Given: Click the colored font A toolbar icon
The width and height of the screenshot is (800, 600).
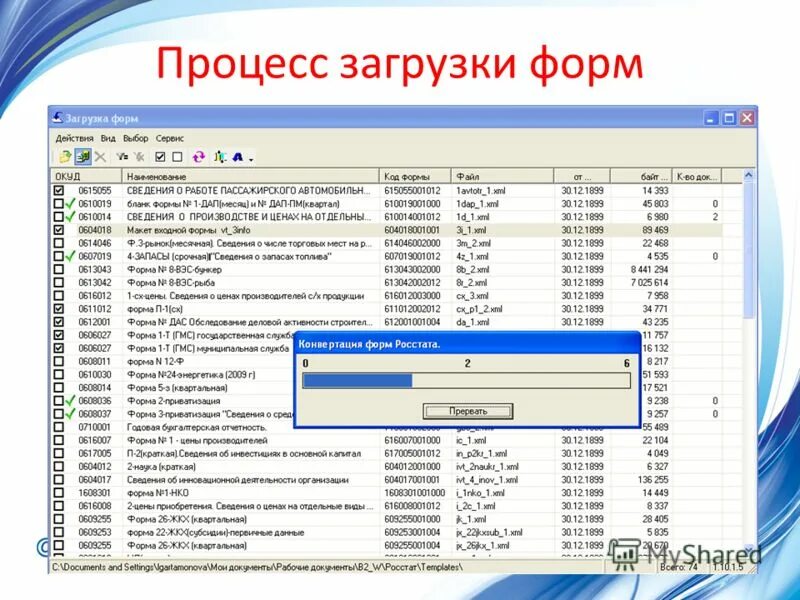Looking at the screenshot, I should pos(235,158).
